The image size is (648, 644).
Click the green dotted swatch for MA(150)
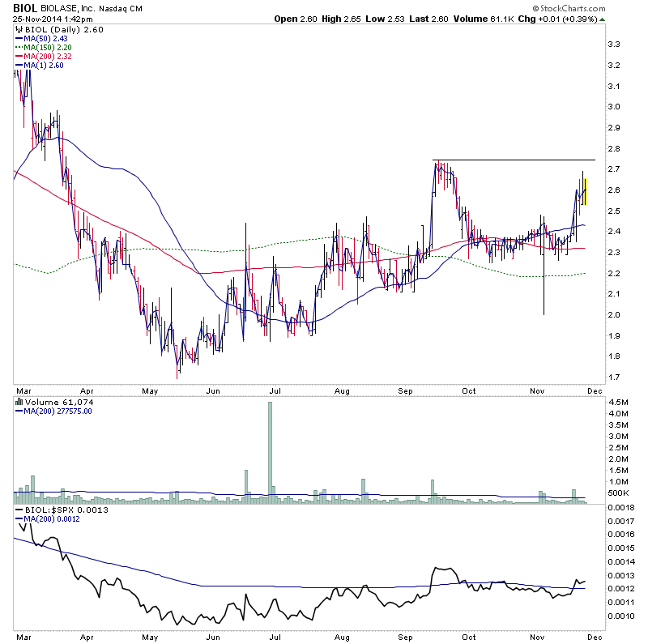(19, 48)
